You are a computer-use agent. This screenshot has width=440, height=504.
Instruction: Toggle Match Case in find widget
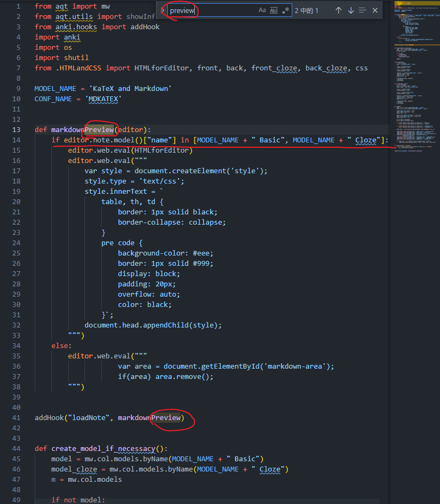coord(262,10)
